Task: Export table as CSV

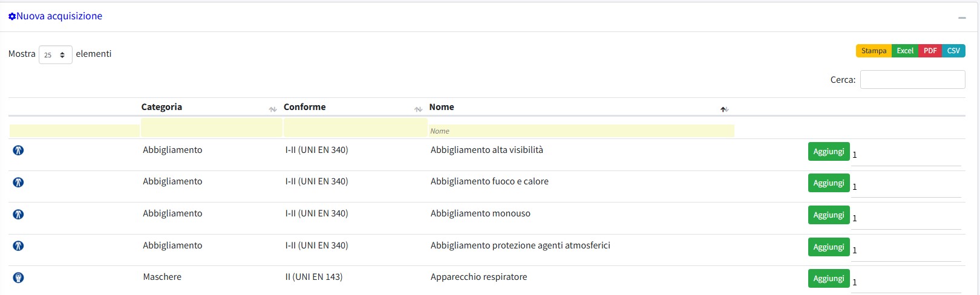Action: [953, 51]
